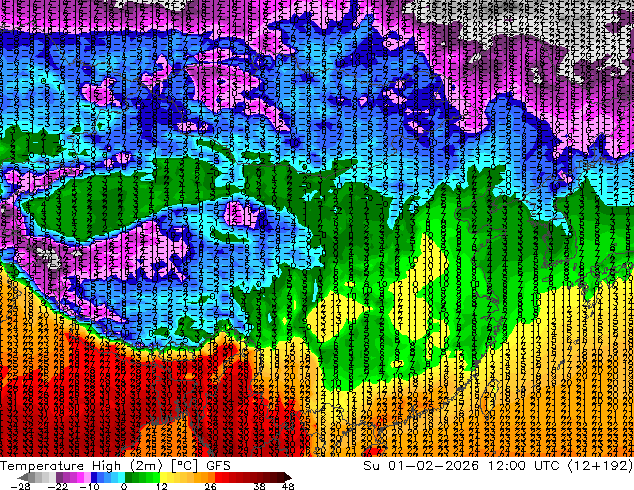
Task: Click the legend label '12'
Action: 162,486
